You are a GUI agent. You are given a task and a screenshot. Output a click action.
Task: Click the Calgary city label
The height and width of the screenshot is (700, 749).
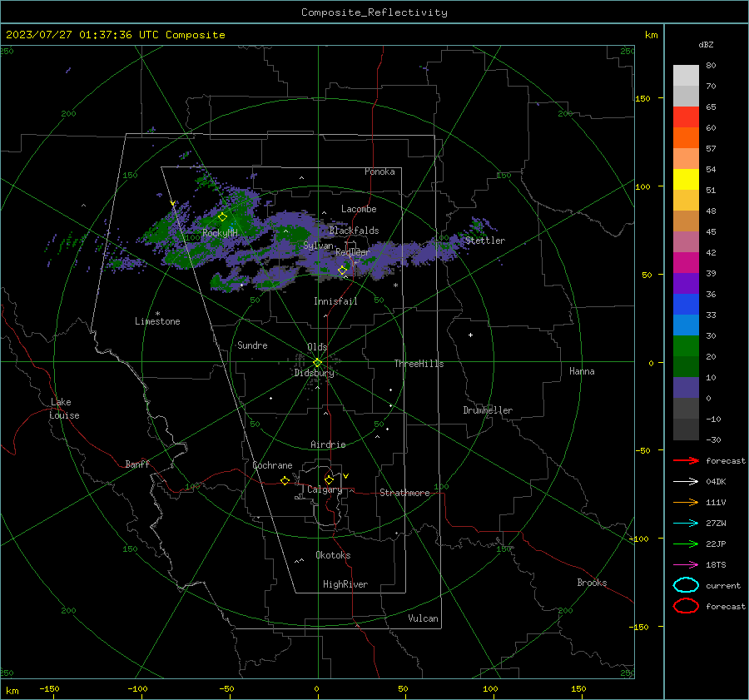pyautogui.click(x=325, y=489)
